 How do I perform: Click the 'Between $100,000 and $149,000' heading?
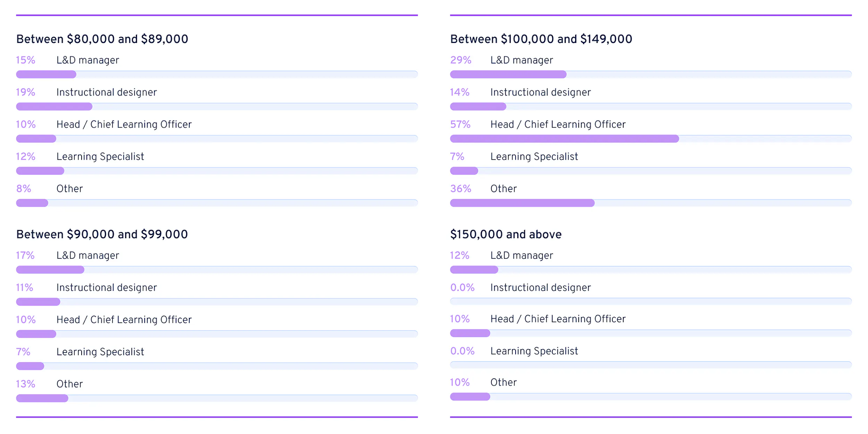coord(541,39)
